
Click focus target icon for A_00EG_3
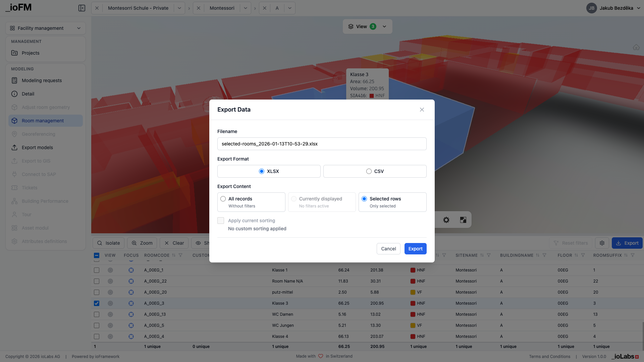click(x=131, y=303)
